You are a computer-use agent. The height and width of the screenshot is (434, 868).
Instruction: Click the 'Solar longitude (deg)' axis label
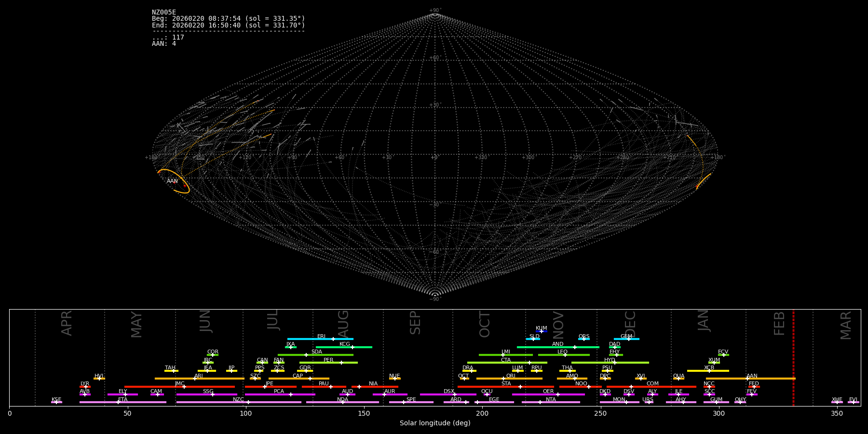pyautogui.click(x=435, y=423)
